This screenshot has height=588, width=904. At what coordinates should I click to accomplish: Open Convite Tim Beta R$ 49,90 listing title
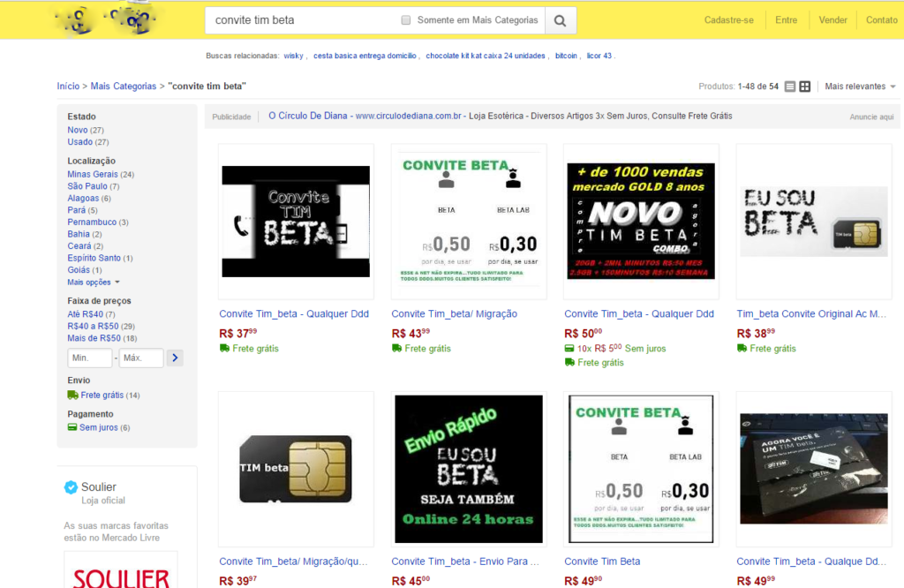click(x=602, y=562)
